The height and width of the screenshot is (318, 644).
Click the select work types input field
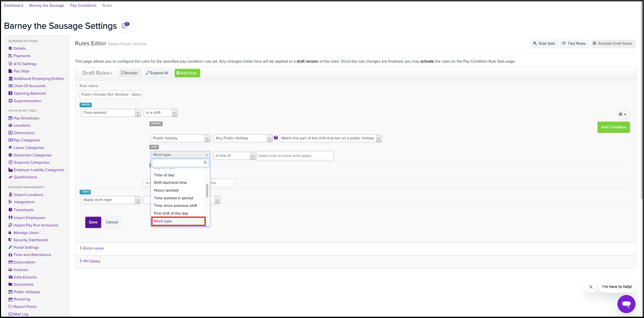[x=295, y=156]
